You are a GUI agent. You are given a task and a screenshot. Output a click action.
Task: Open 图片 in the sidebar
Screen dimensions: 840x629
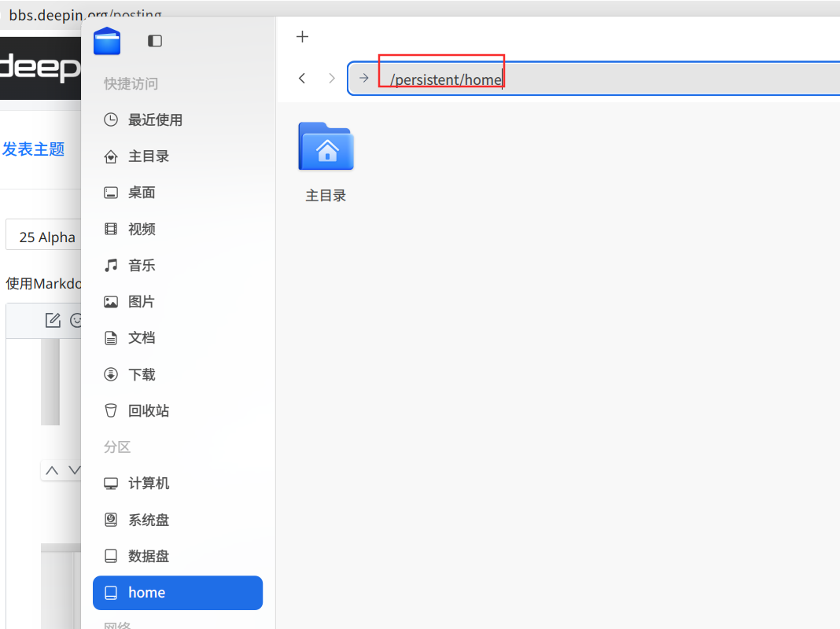pyautogui.click(x=178, y=302)
